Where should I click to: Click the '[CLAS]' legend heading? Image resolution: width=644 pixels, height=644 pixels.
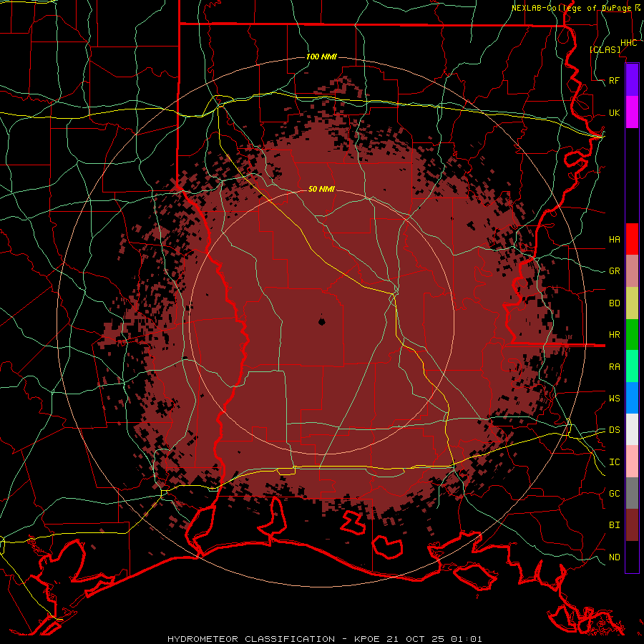(605, 49)
